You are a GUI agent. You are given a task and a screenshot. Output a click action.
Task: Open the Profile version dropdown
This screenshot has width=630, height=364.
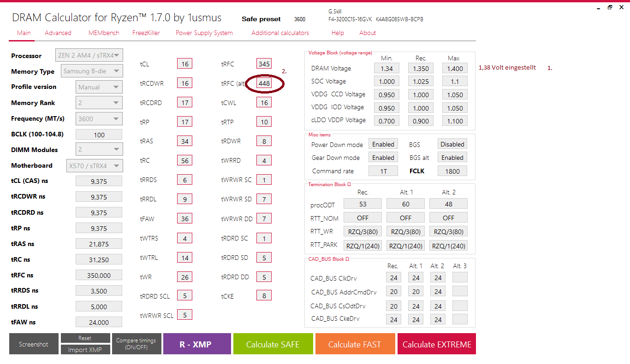(x=99, y=87)
